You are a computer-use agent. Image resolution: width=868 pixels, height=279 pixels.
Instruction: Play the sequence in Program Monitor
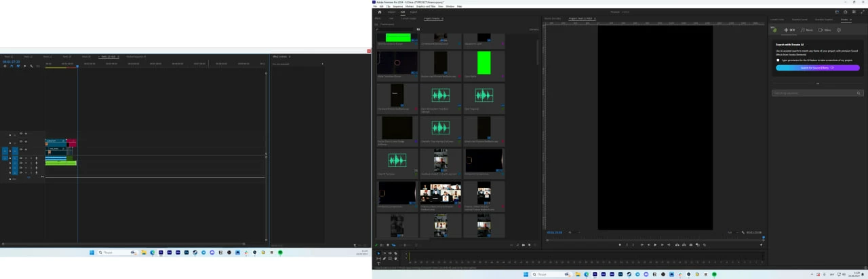pos(655,245)
